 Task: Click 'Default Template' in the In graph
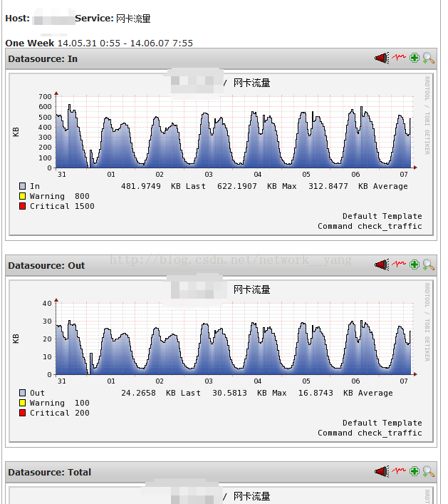coord(382,216)
